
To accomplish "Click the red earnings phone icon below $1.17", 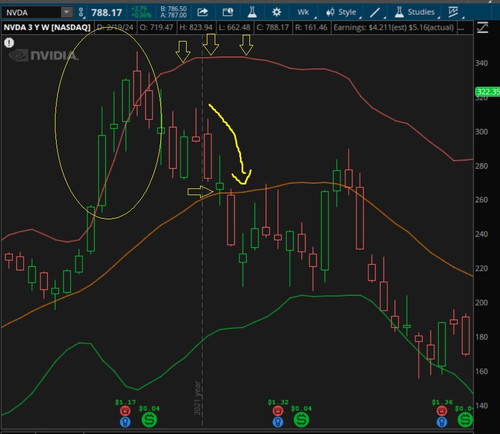I will pyautogui.click(x=125, y=411).
